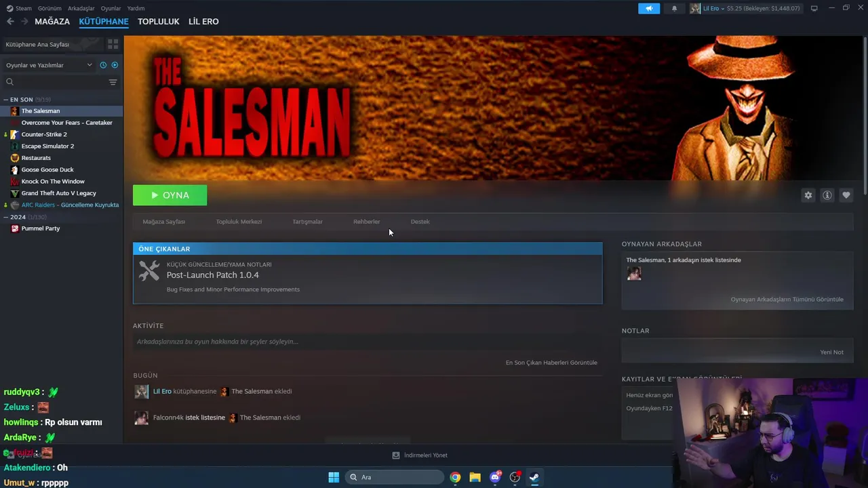Viewport: 868px width, 488px height.
Task: Switch library to grid view icon
Action: (x=113, y=44)
